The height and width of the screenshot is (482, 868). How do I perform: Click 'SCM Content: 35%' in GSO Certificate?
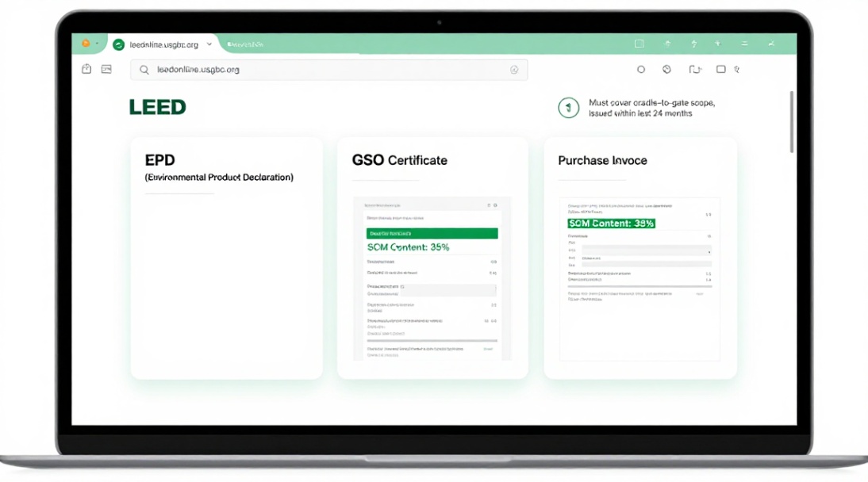click(x=409, y=247)
